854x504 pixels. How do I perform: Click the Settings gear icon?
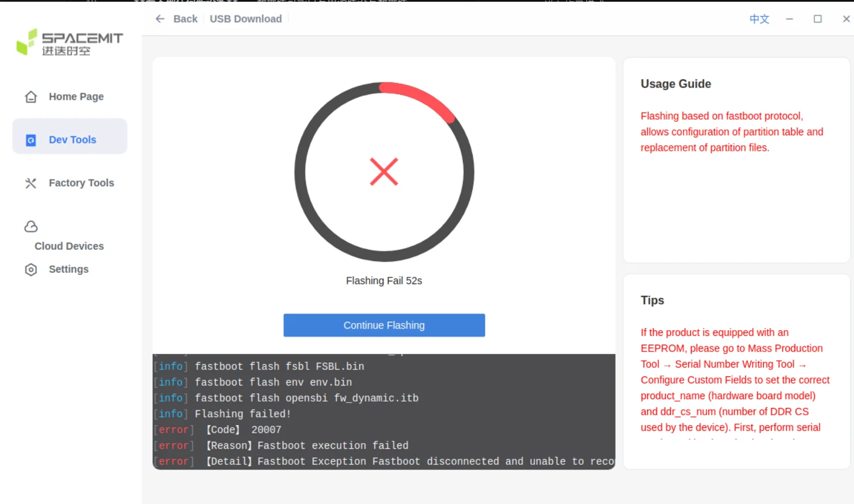31,269
